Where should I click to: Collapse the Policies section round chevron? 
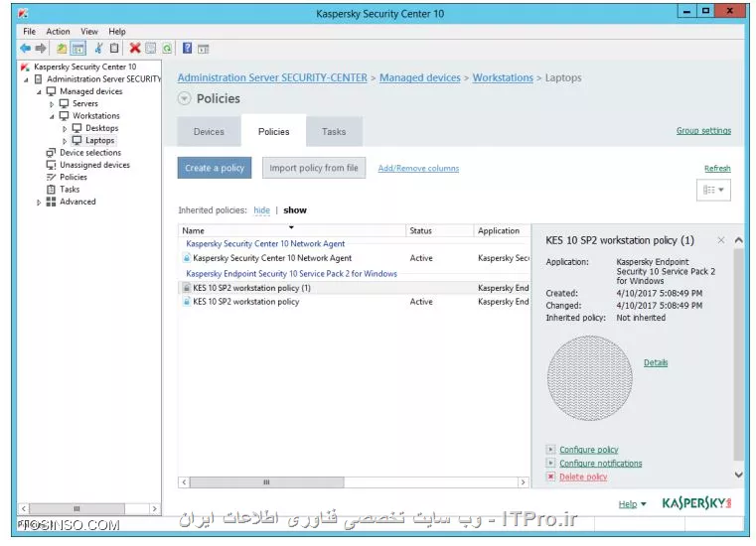(x=184, y=98)
